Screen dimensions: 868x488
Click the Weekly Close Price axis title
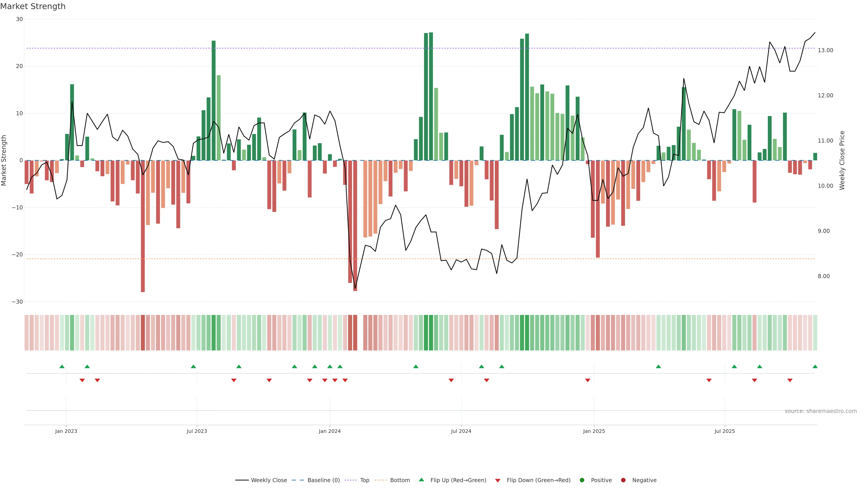842,160
